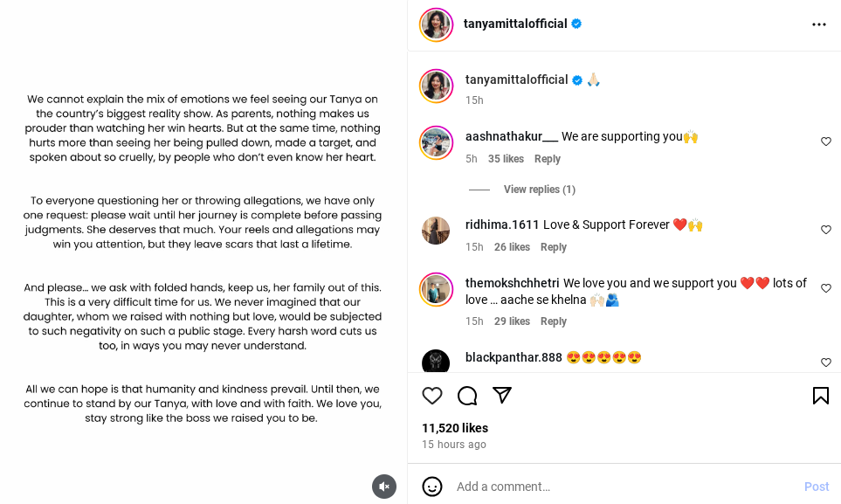This screenshot has height=504, width=841.
Task: Save the post with the bookmark icon
Action: pyautogui.click(x=820, y=396)
